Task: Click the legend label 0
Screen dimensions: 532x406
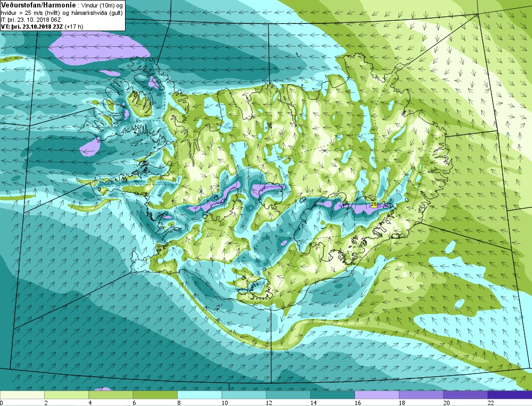Action: coord(2,403)
